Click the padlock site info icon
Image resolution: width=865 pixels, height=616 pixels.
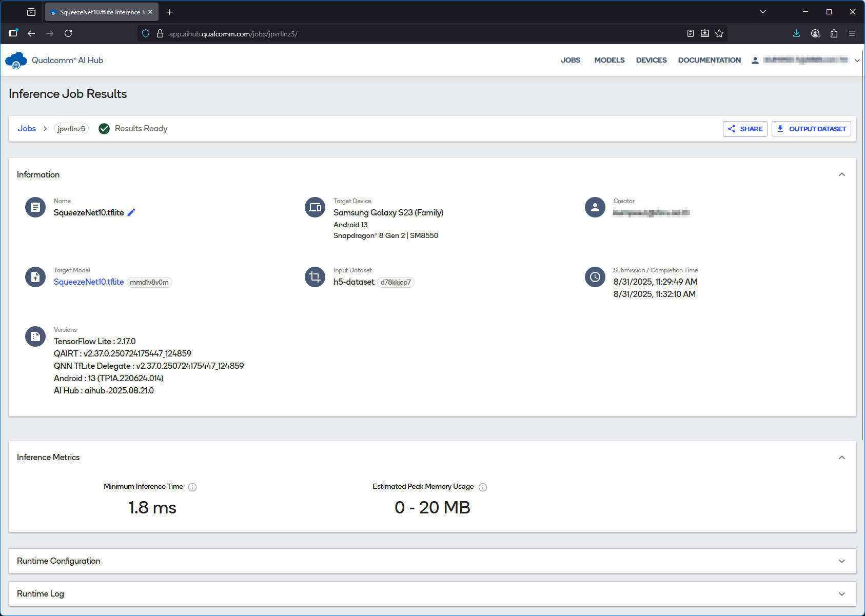click(x=160, y=33)
